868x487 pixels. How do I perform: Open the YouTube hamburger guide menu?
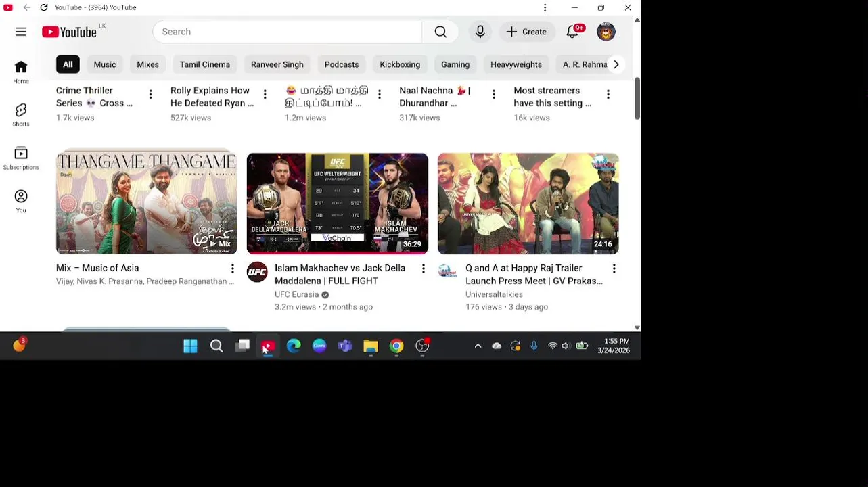21,32
